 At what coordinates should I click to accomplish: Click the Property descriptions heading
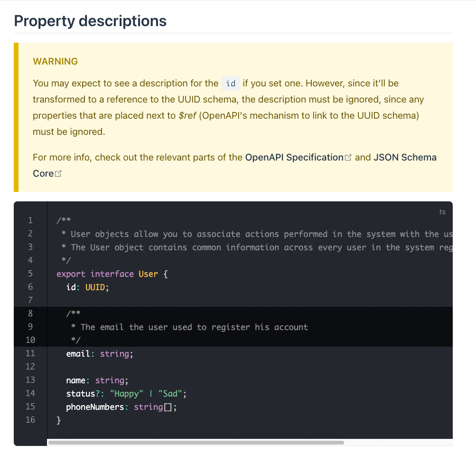(90, 21)
